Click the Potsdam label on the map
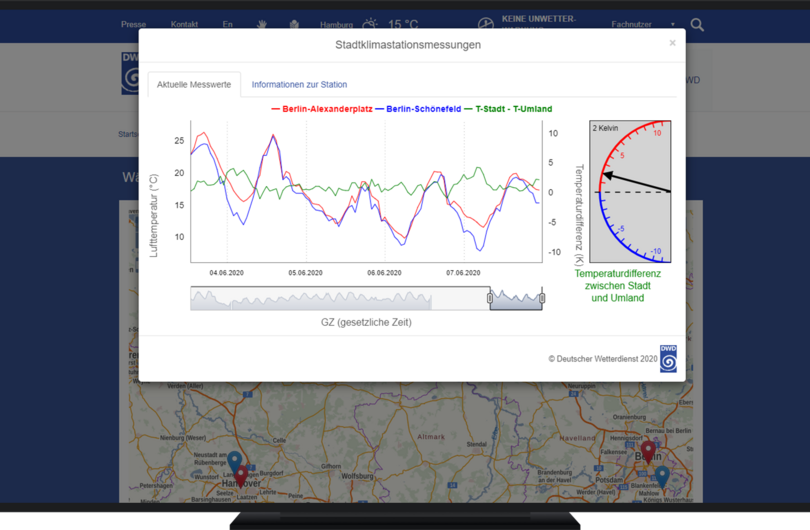This screenshot has height=530, width=810. 609,479
